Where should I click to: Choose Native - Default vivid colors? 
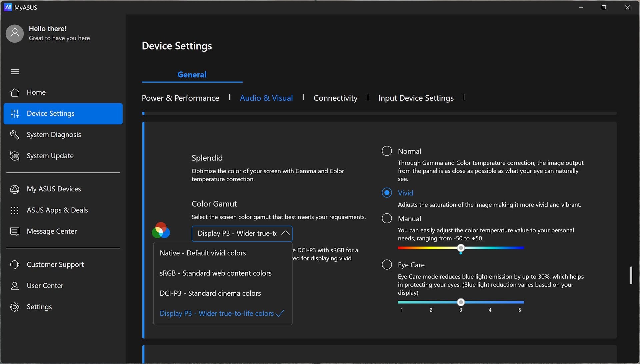pyautogui.click(x=223, y=253)
